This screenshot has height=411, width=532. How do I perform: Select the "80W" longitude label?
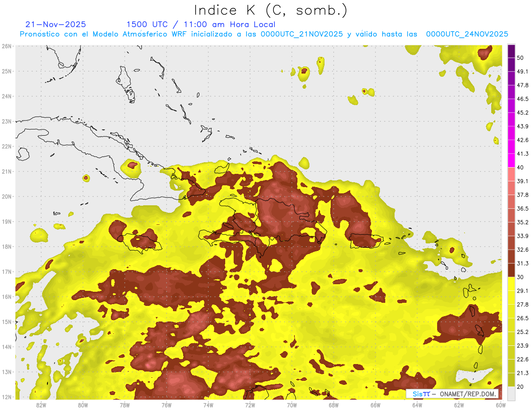[83, 405]
